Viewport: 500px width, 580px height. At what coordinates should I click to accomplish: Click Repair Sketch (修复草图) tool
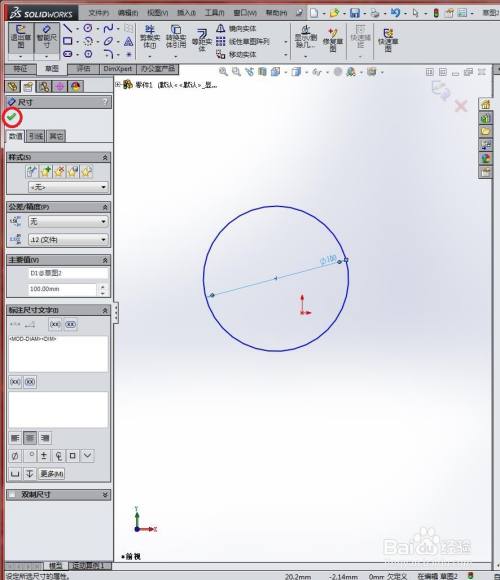[x=333, y=40]
